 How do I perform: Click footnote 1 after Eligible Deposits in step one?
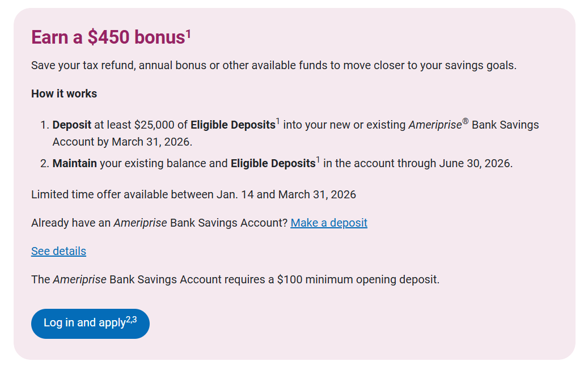278,121
